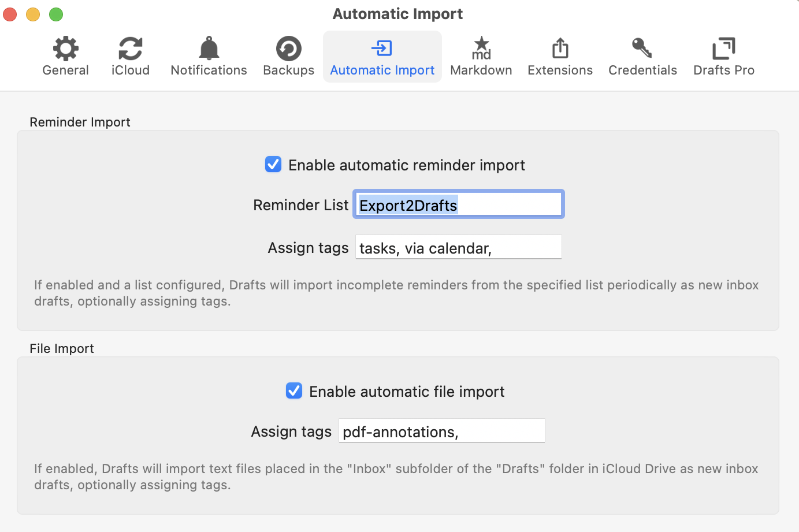Open the Extensions share icon

coord(560,49)
